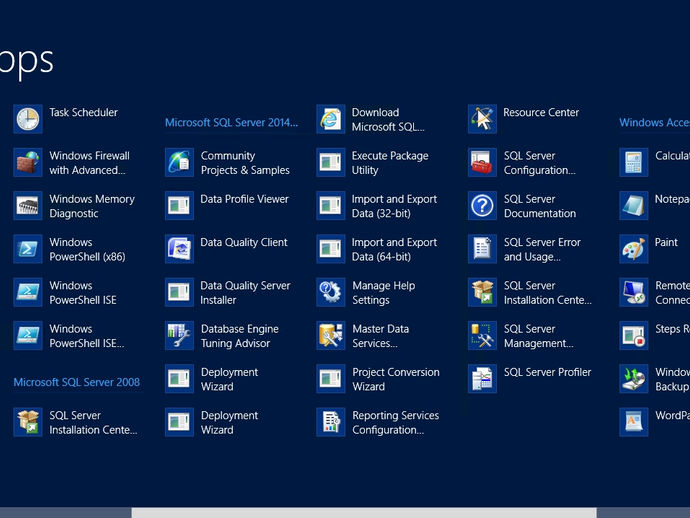
Task: Launch WordPad
Action: point(654,422)
